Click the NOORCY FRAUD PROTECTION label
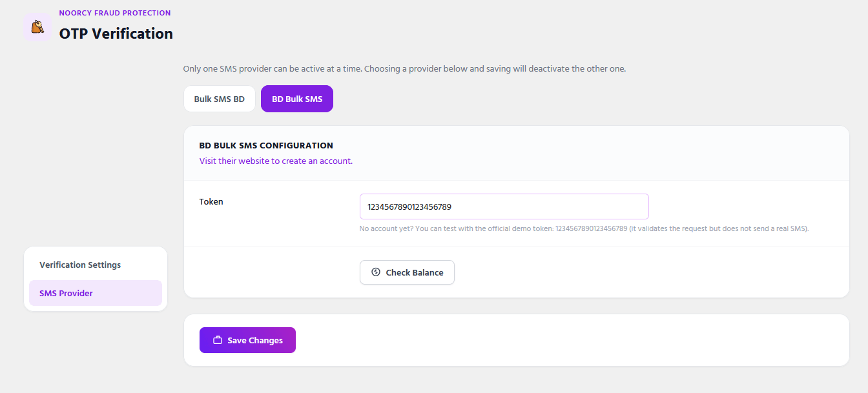 tap(115, 13)
